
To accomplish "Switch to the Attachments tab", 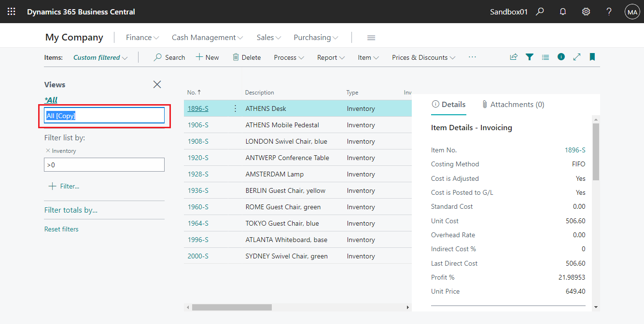I will point(513,104).
